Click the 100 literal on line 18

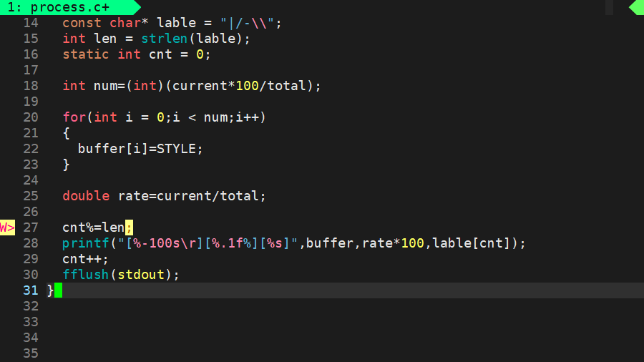[248, 86]
